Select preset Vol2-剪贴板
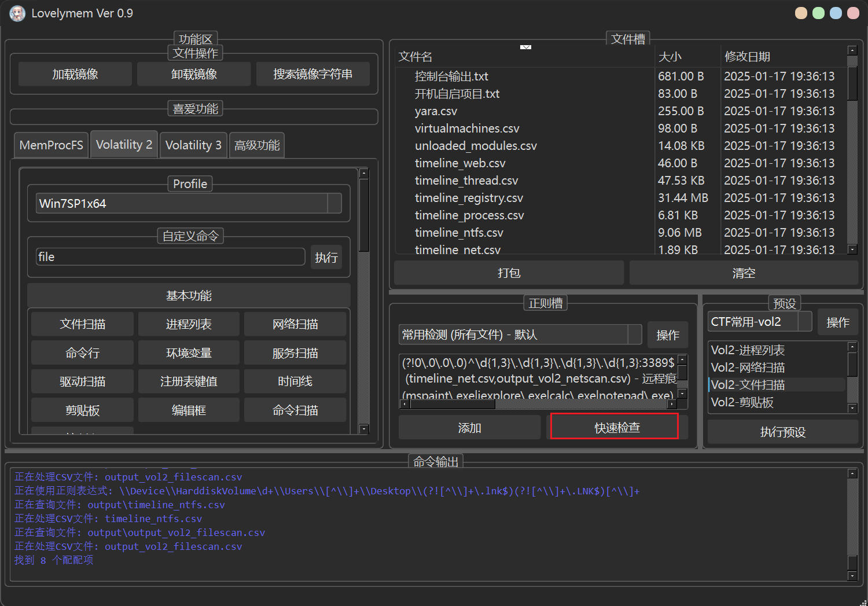Screen dimensions: 868x606 777,402
